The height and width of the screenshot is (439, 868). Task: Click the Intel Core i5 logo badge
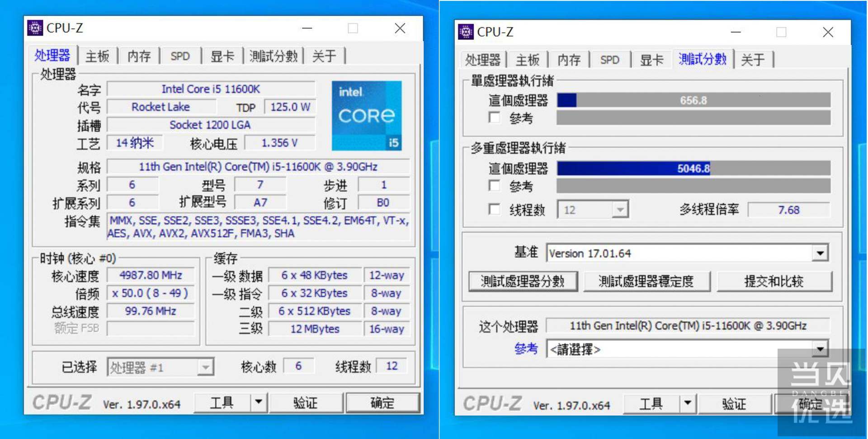point(367,116)
